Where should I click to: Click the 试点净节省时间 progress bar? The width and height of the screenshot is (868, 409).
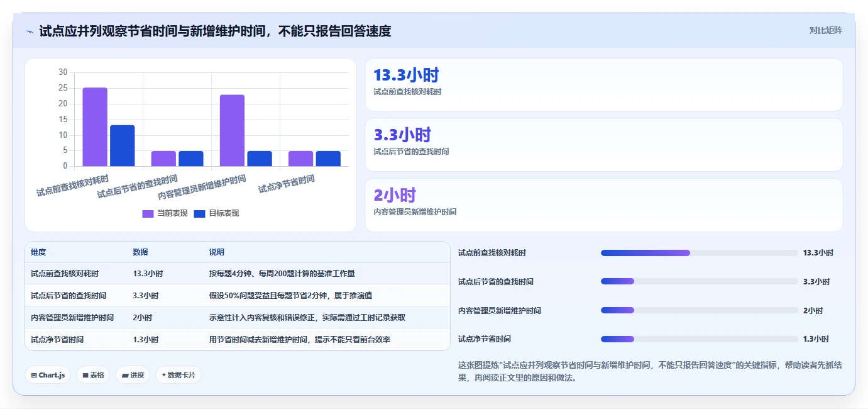point(699,339)
